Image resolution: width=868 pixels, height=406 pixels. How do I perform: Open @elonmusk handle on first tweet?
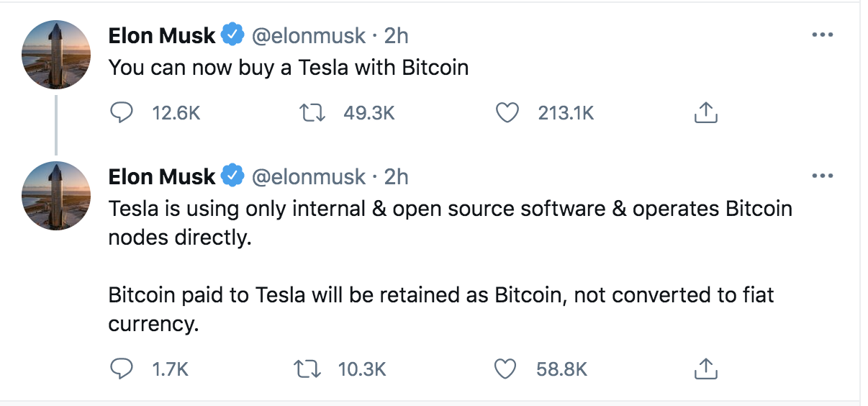point(308,35)
